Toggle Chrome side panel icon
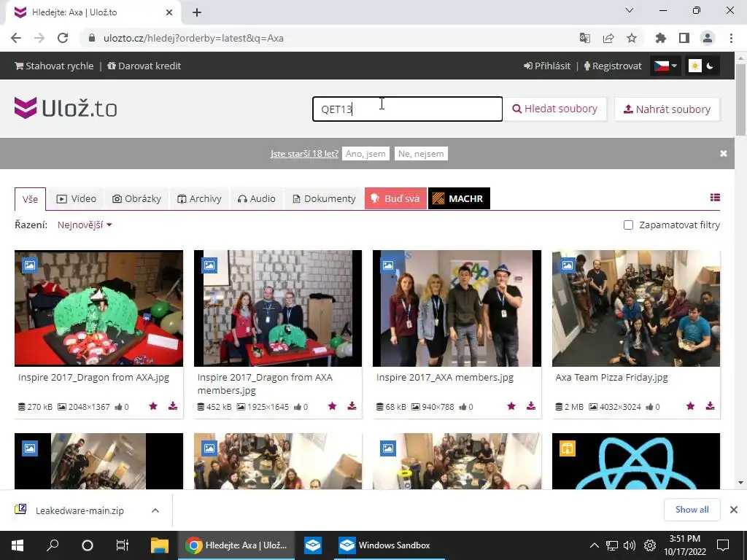This screenshot has width=747, height=560. tap(684, 38)
